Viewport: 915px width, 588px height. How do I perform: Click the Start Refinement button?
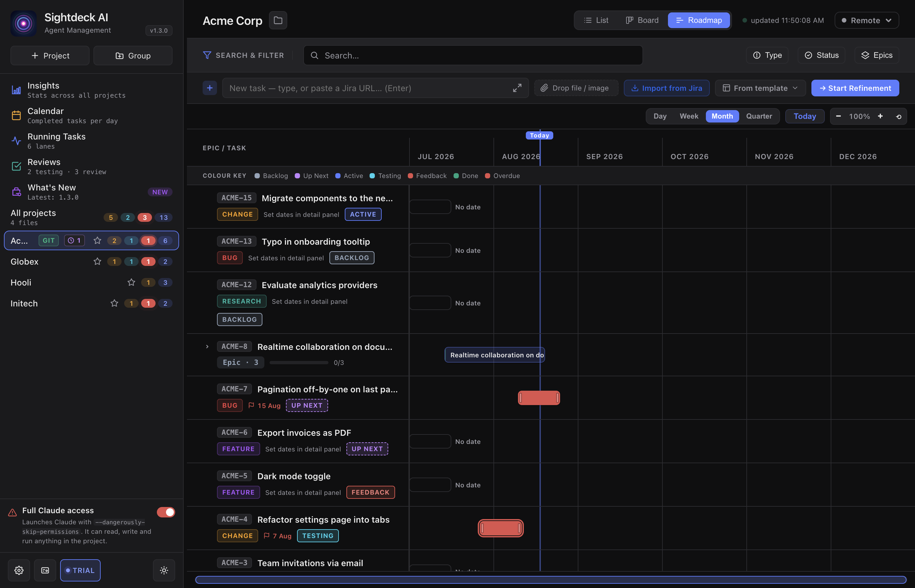[x=855, y=88]
